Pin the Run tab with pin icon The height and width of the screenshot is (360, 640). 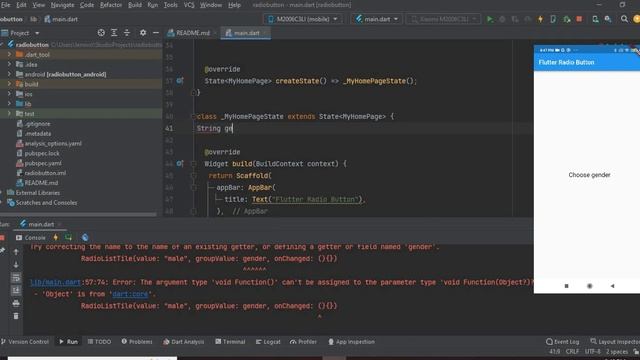(2, 250)
